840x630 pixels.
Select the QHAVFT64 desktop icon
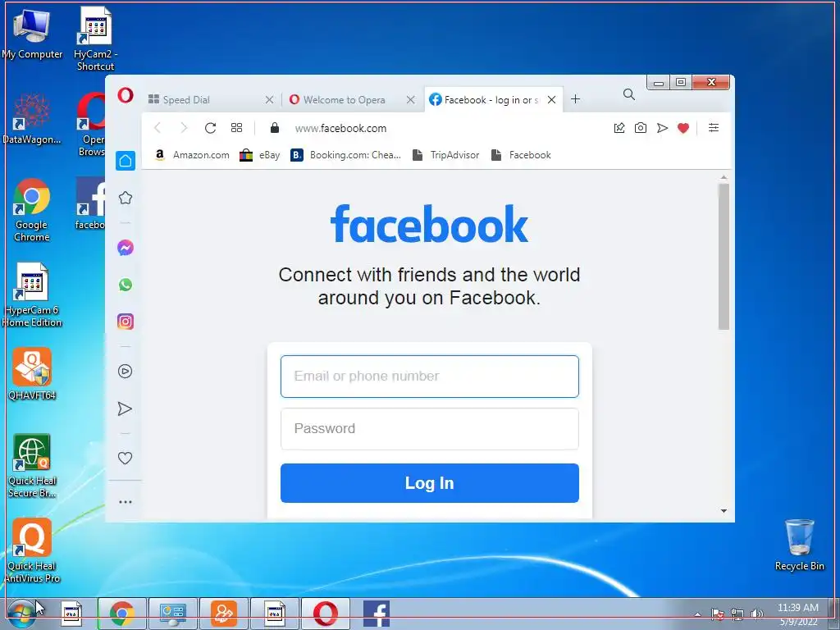coord(32,374)
